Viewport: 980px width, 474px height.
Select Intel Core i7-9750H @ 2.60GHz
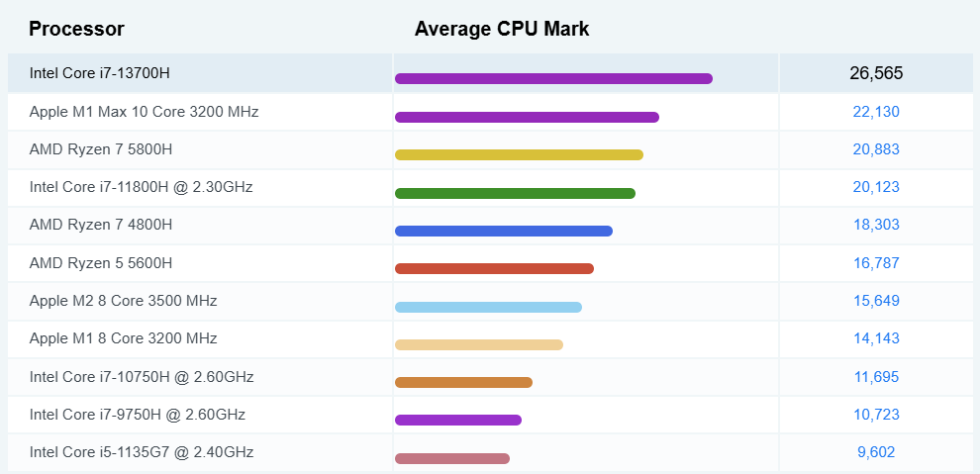pyautogui.click(x=138, y=415)
